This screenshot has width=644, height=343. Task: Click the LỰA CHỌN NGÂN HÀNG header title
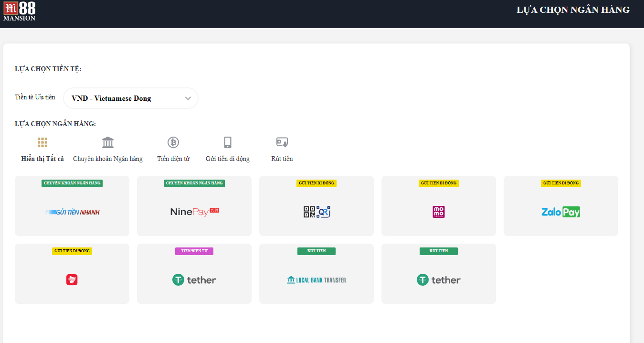coord(573,10)
